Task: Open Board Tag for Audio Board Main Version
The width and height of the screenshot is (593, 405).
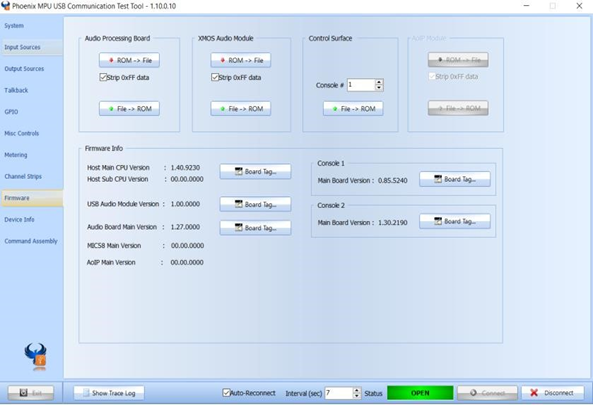Action: coord(255,228)
